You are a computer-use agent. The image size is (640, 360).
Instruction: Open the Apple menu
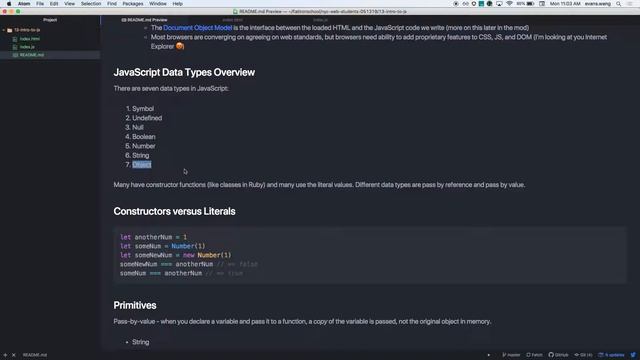(x=9, y=4)
